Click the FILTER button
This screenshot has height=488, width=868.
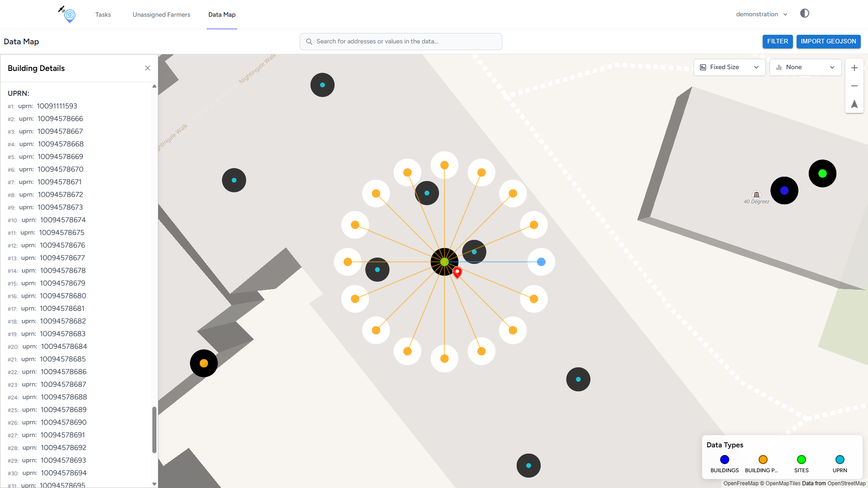click(x=777, y=42)
